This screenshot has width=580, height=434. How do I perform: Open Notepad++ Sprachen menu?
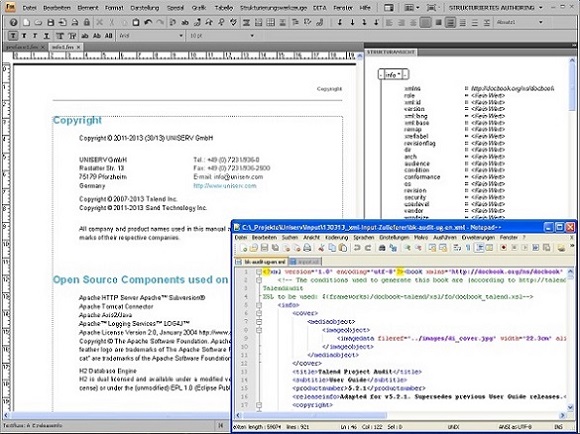tap(364, 237)
